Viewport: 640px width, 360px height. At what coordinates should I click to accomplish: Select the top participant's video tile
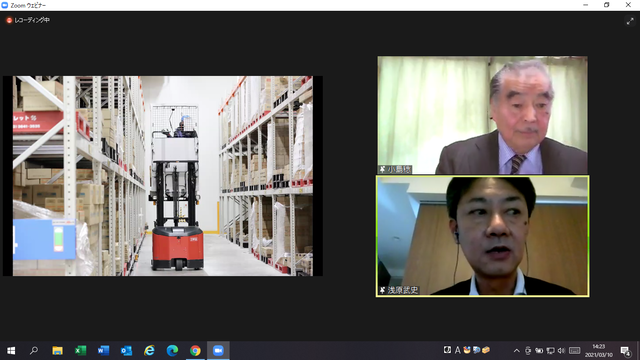pyautogui.click(x=482, y=115)
